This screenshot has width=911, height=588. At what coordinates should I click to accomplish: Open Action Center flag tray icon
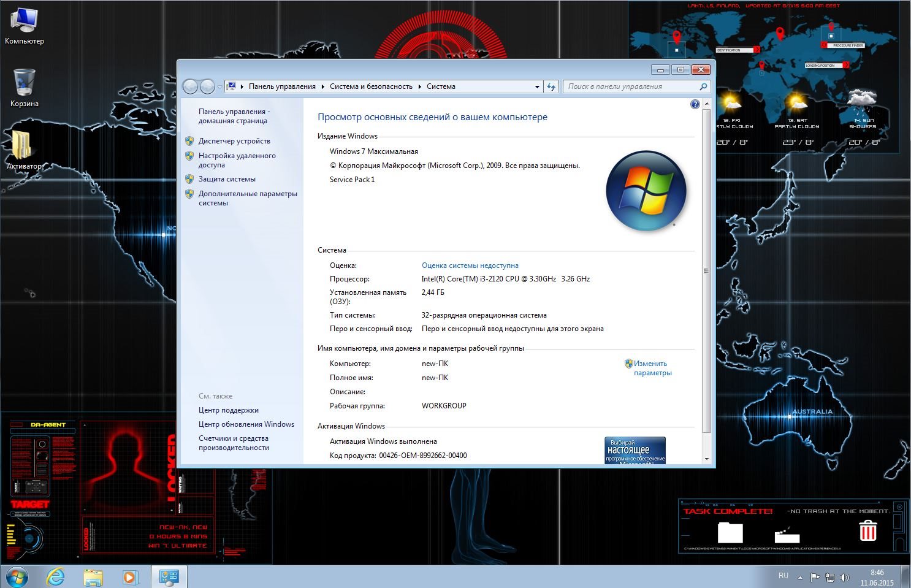tap(815, 577)
